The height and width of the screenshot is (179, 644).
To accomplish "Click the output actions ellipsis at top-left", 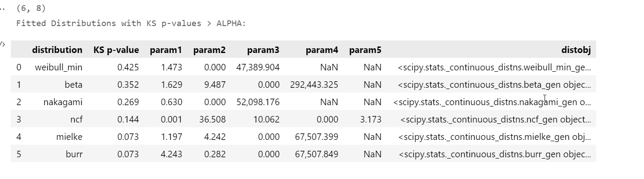I will tap(2, 8).
